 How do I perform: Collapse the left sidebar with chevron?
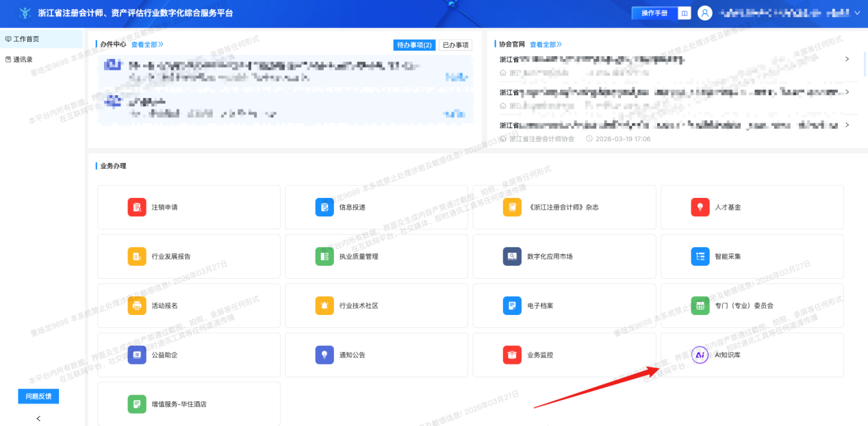(x=38, y=418)
